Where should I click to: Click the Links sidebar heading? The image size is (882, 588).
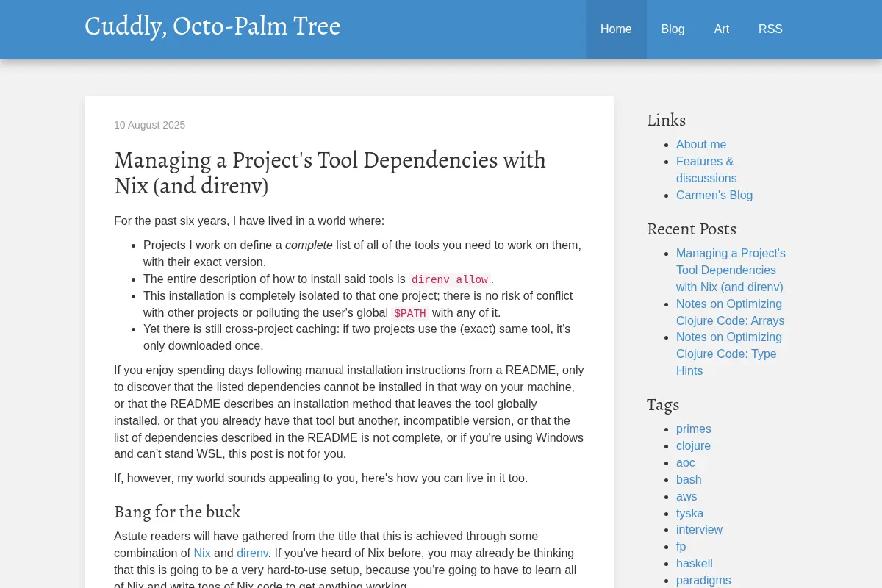667,121
